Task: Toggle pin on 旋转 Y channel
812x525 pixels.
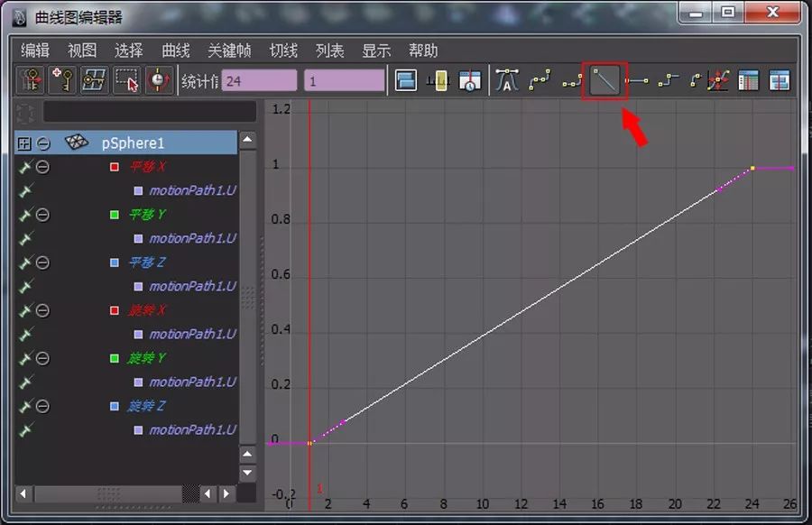Action: [x=25, y=358]
